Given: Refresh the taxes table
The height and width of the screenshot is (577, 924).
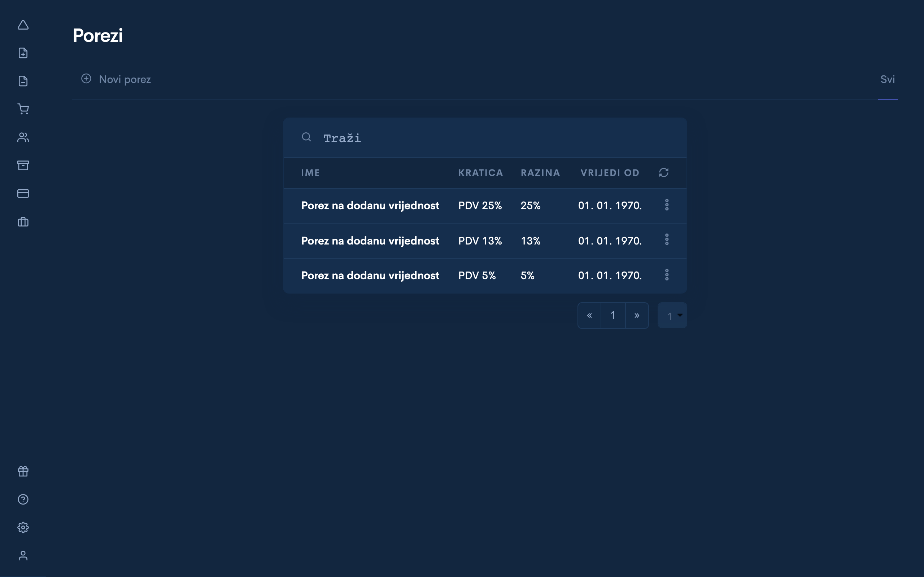Looking at the screenshot, I should tap(664, 172).
